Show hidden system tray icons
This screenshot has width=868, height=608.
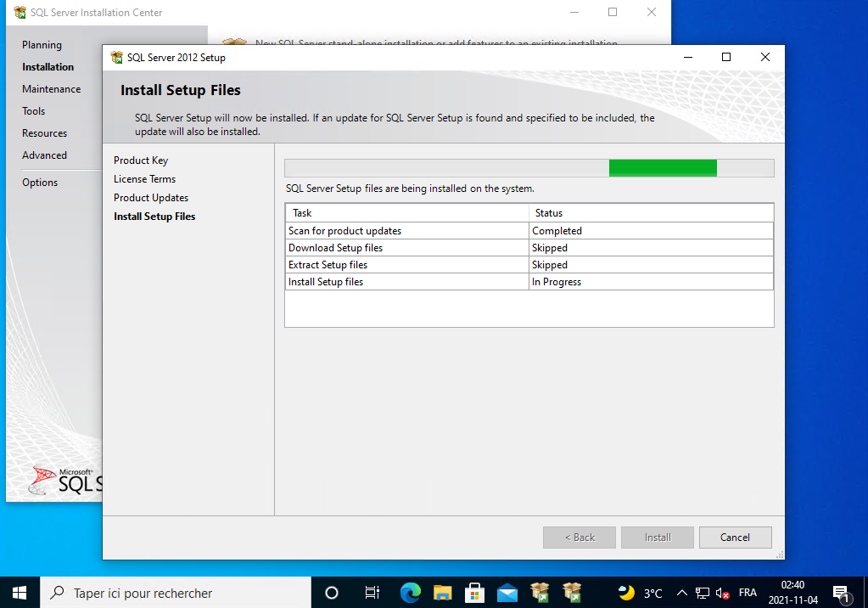point(681,593)
